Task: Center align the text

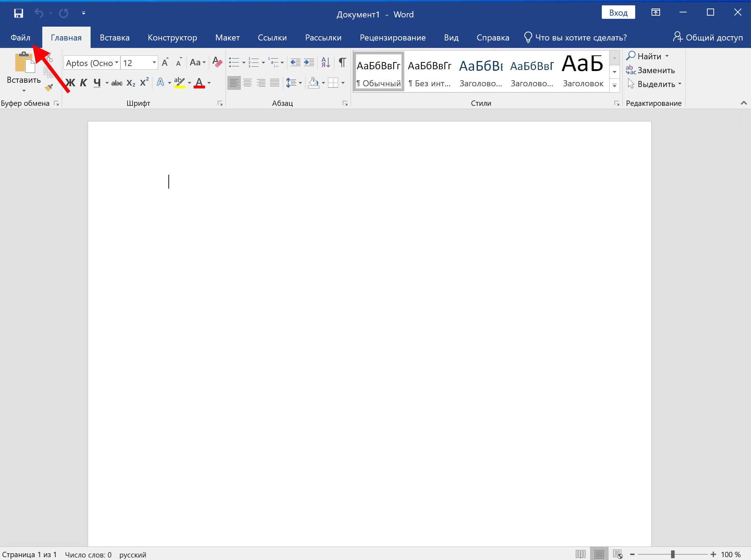Action: (x=248, y=83)
